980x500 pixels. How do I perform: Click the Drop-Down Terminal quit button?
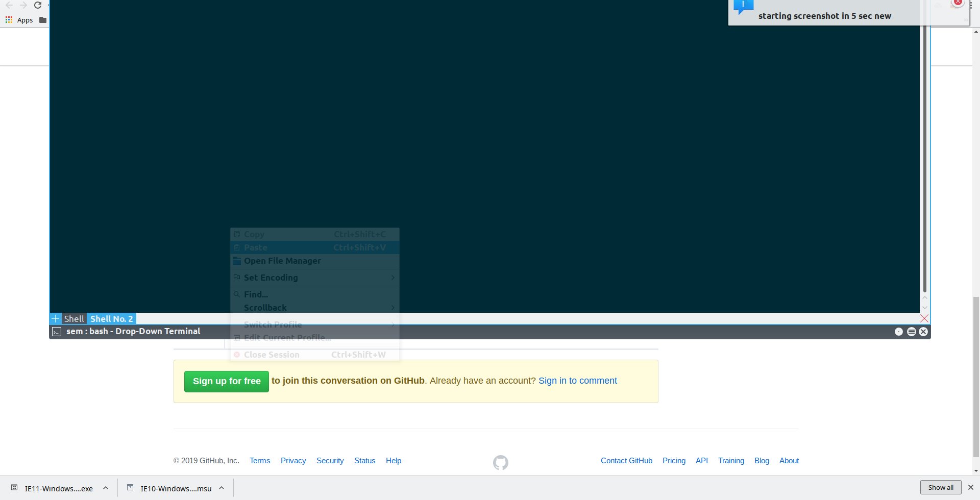[923, 332]
